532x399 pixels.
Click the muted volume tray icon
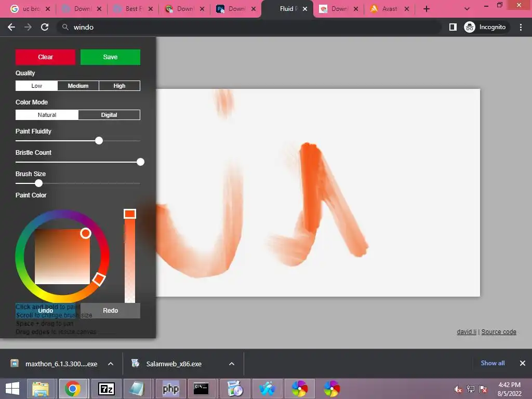458,389
